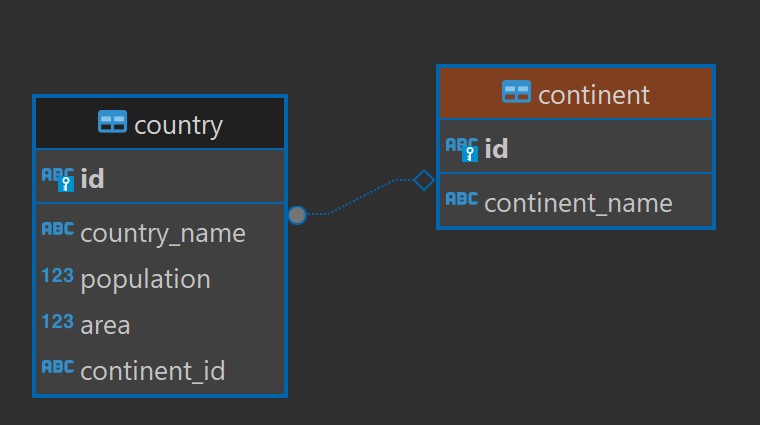Click the primary key icon of continent id
Image resolution: width=760 pixels, height=425 pixels.
(x=461, y=149)
